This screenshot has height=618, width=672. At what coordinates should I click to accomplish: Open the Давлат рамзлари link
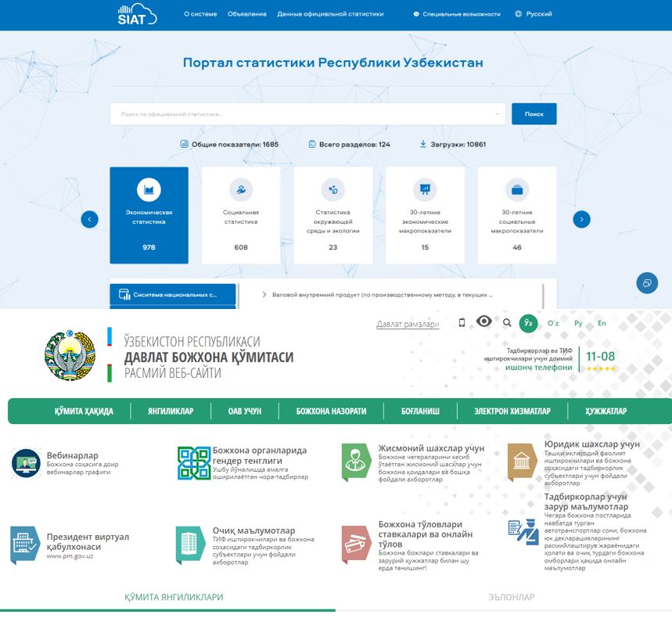tap(408, 324)
